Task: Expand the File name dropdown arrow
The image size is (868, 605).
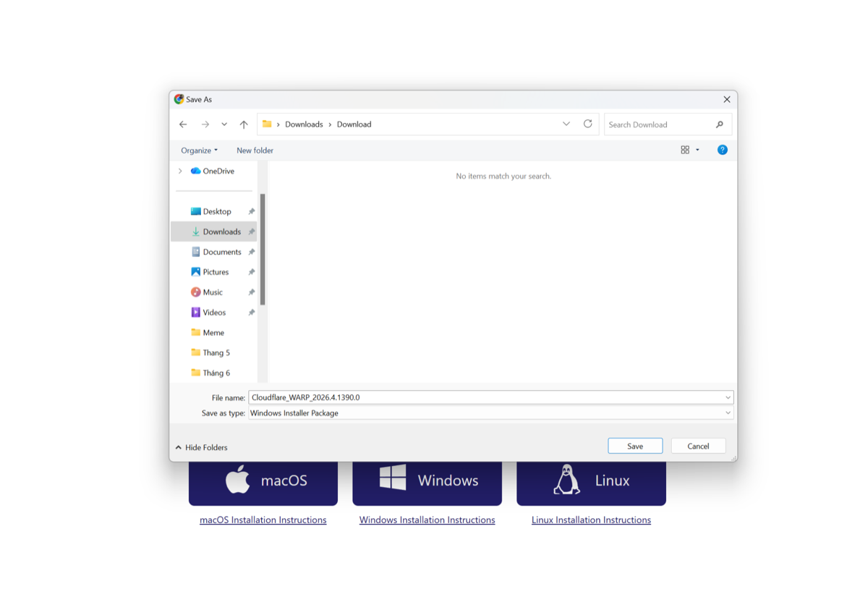Action: [x=728, y=397]
